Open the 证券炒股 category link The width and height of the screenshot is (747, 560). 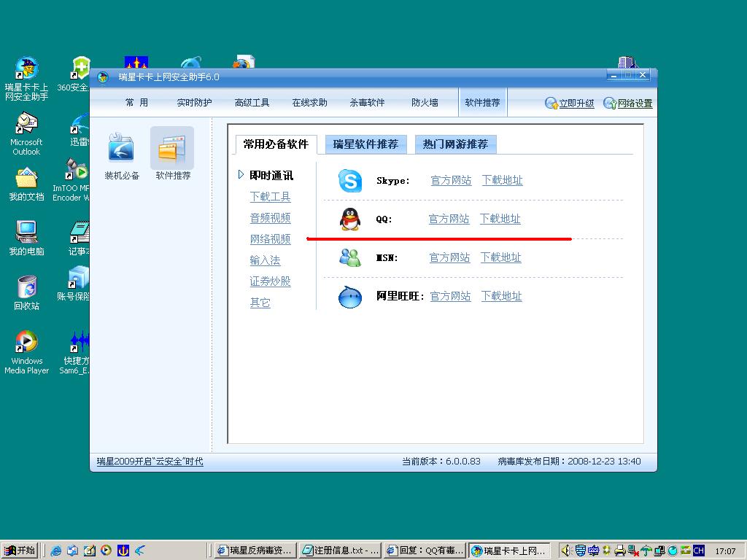pyautogui.click(x=270, y=281)
